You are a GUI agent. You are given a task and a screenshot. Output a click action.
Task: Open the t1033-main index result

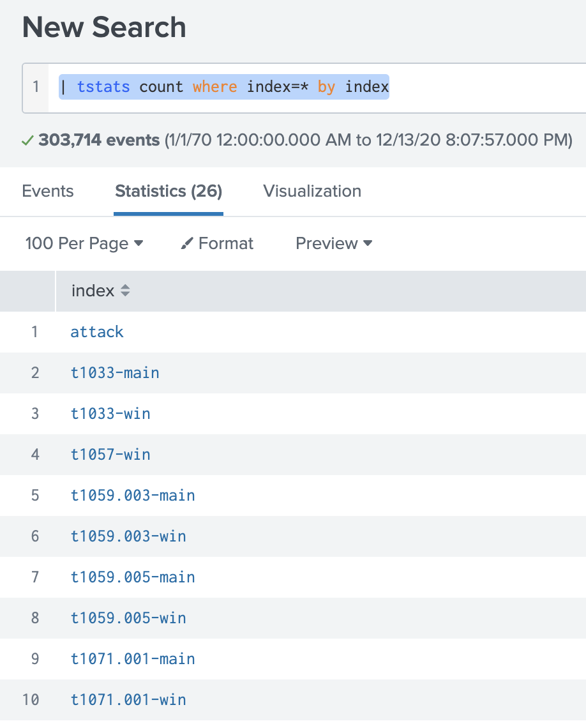(115, 373)
